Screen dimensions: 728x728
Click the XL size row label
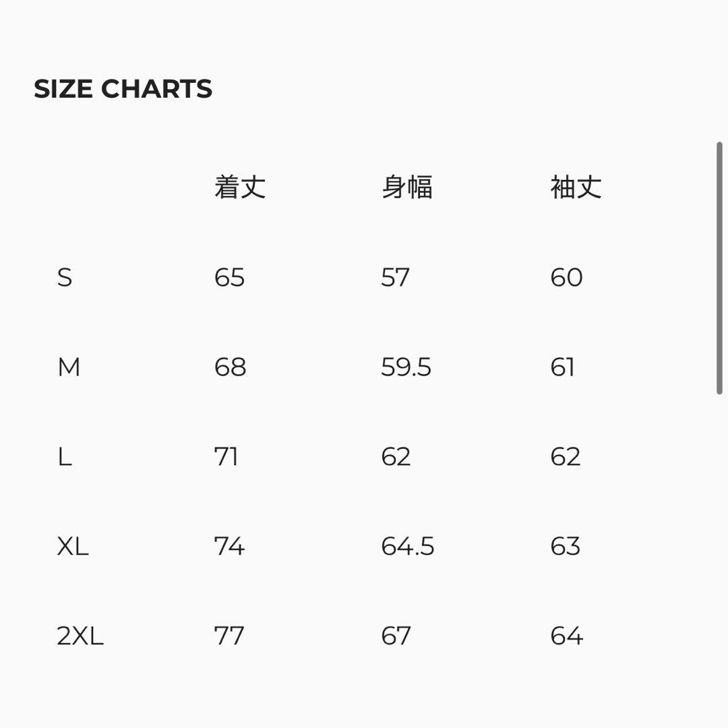pos(73,547)
